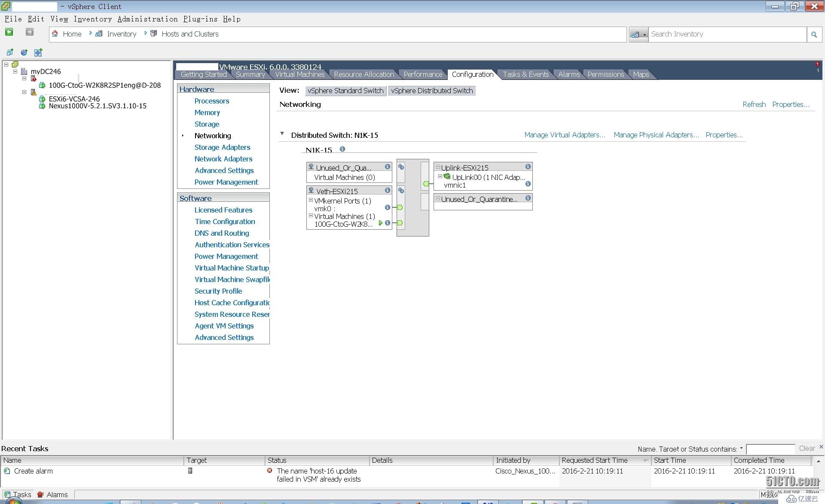
Task: Open the Administration menu
Action: tap(147, 19)
